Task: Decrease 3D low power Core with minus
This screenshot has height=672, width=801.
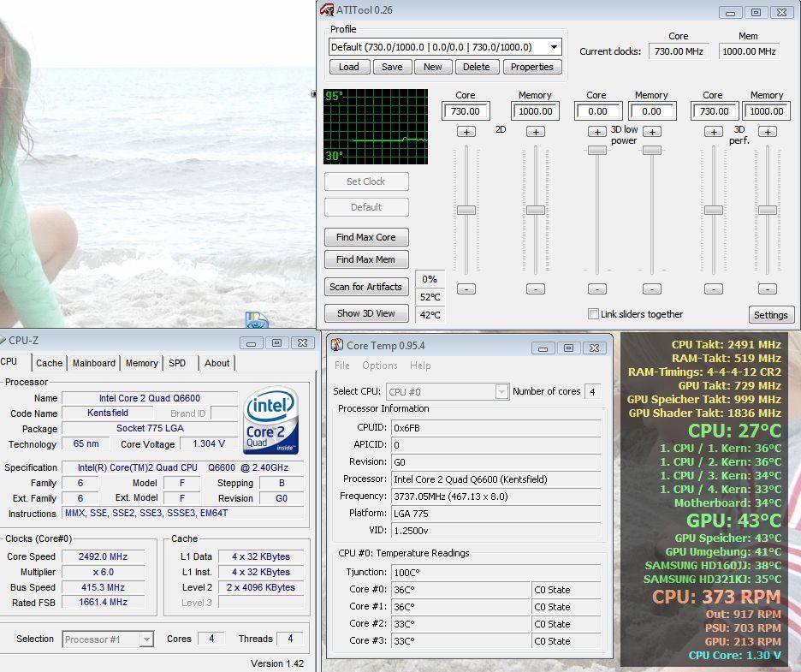Action: pos(597,288)
